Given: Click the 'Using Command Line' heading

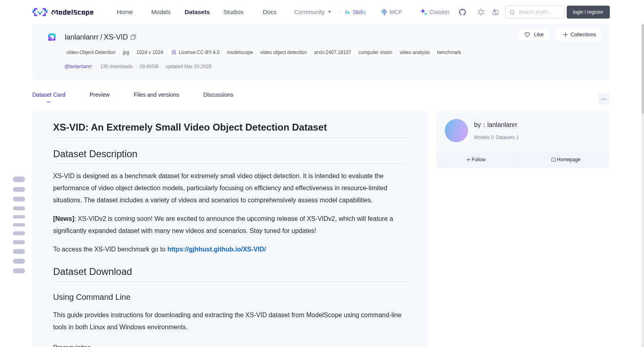Looking at the screenshot, I should click(92, 297).
